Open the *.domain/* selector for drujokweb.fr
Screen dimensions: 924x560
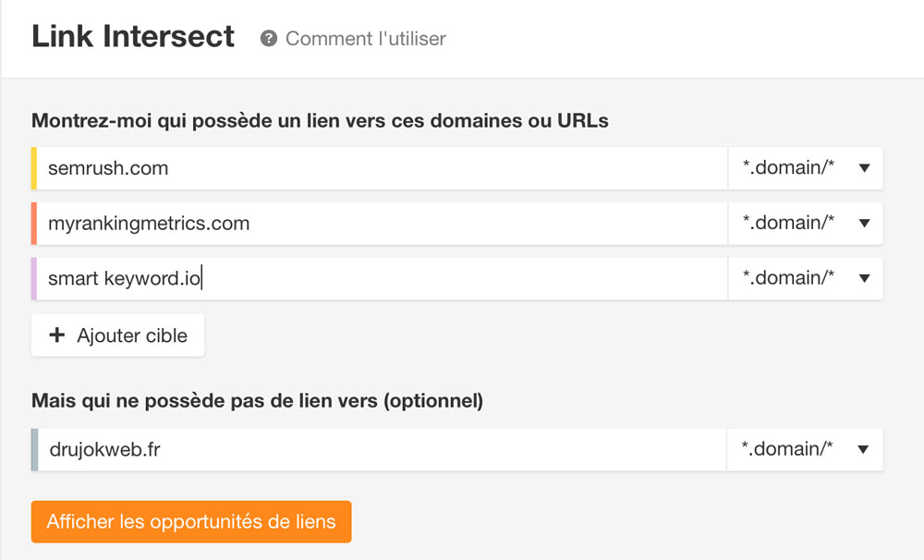[805, 450]
